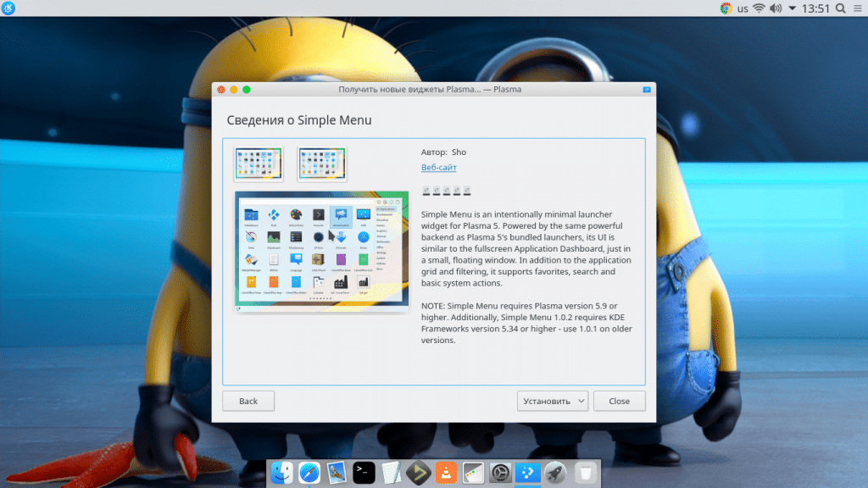868x488 pixels.
Task: Select the first screenshot thumbnail
Action: tap(259, 164)
